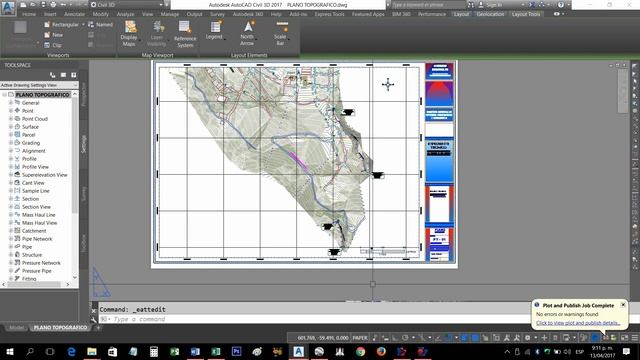Expand the Alignment settings node
This screenshot has width=640, height=360.
pos(11,151)
